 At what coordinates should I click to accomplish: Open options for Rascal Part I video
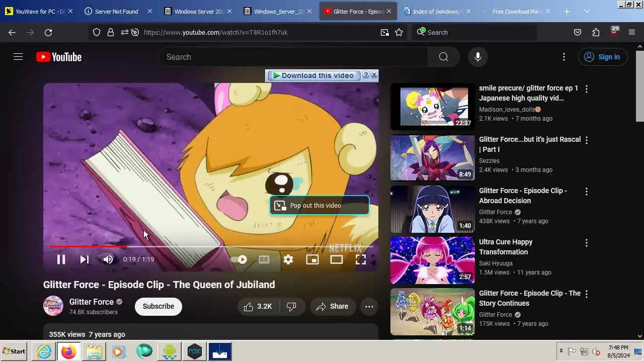(586, 140)
